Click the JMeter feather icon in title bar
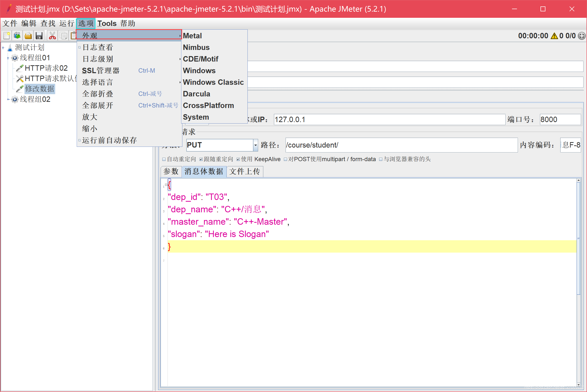587x392 pixels. pos(9,9)
